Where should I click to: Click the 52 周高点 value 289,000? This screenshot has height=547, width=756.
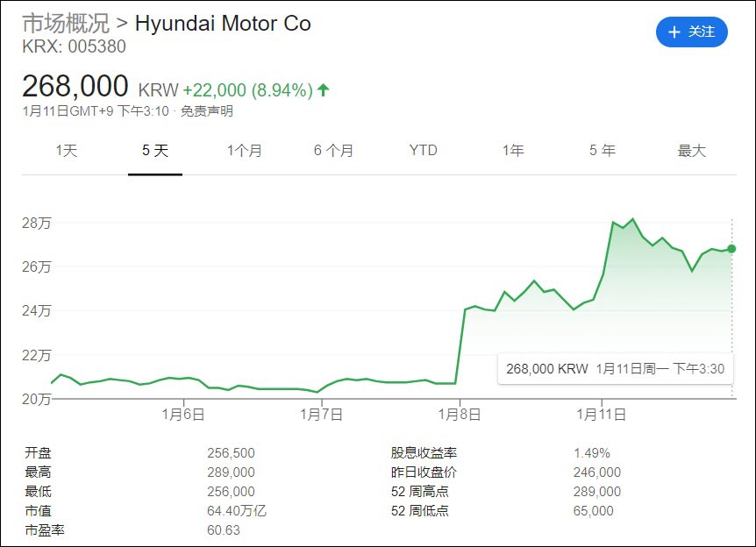point(596,492)
